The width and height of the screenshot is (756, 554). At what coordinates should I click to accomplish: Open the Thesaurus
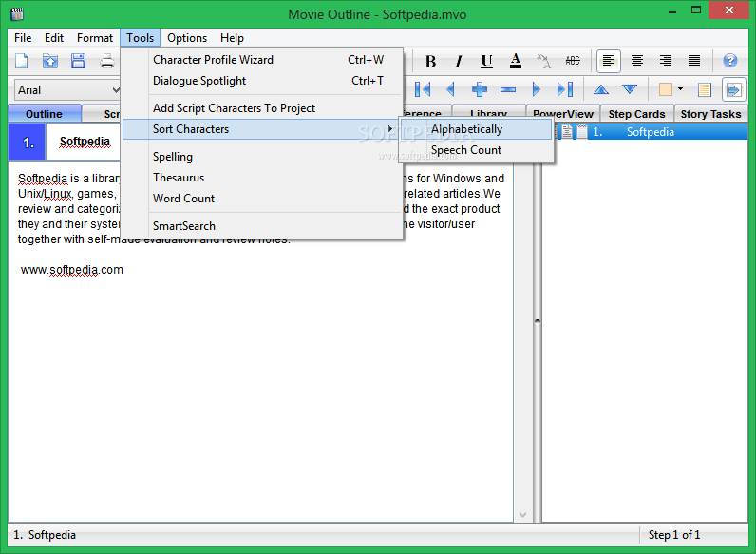[x=263, y=178]
